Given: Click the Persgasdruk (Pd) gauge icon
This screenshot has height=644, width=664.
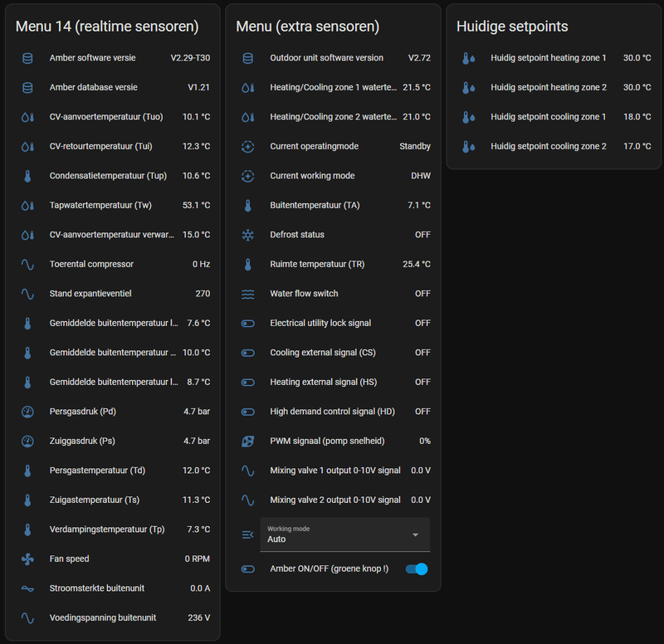Looking at the screenshot, I should tap(27, 411).
